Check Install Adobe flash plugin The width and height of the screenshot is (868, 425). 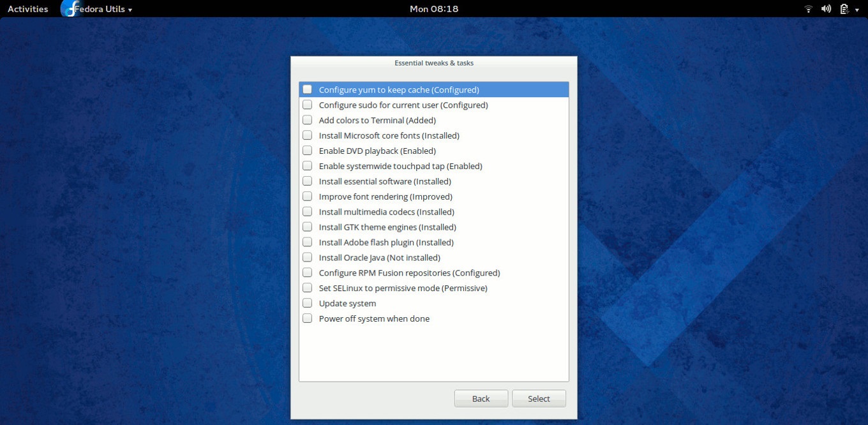click(x=307, y=242)
